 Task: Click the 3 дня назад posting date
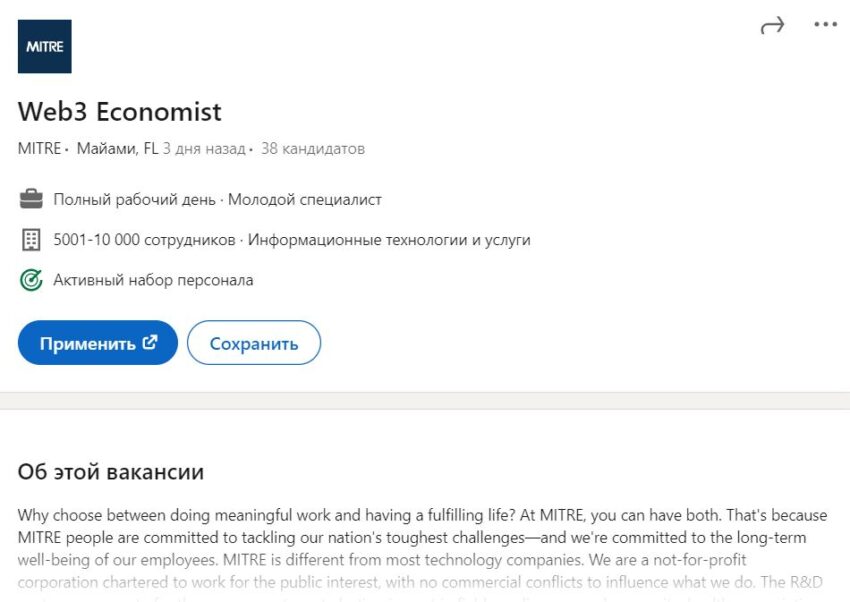coord(204,149)
